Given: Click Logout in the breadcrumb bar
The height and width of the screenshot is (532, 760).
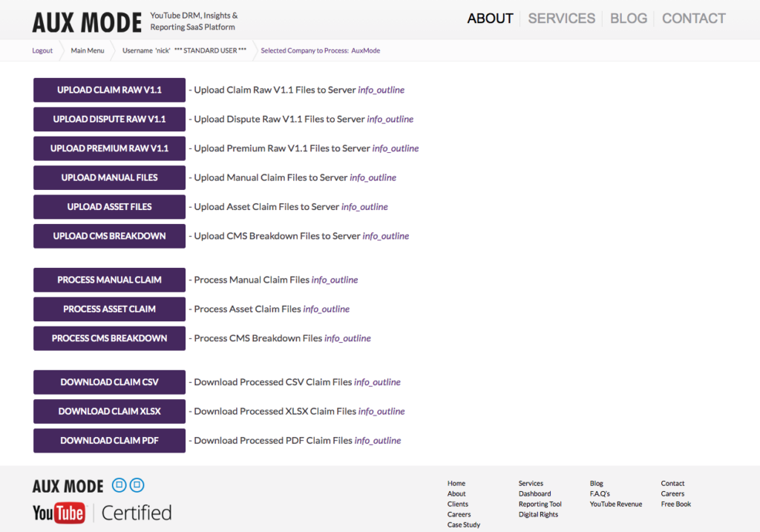Looking at the screenshot, I should (42, 50).
